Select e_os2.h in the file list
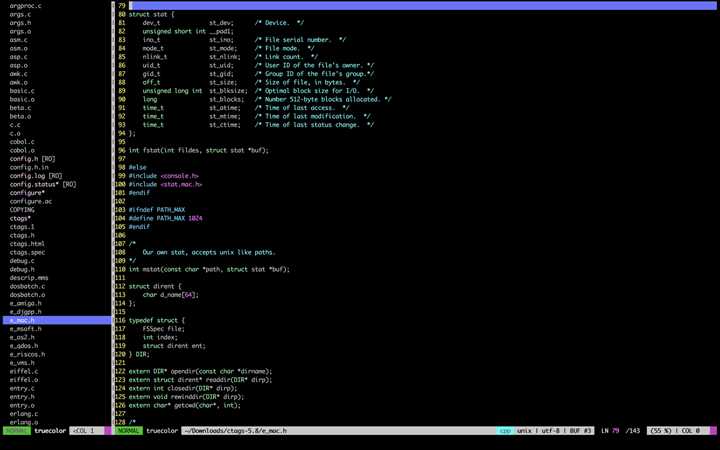 22,337
